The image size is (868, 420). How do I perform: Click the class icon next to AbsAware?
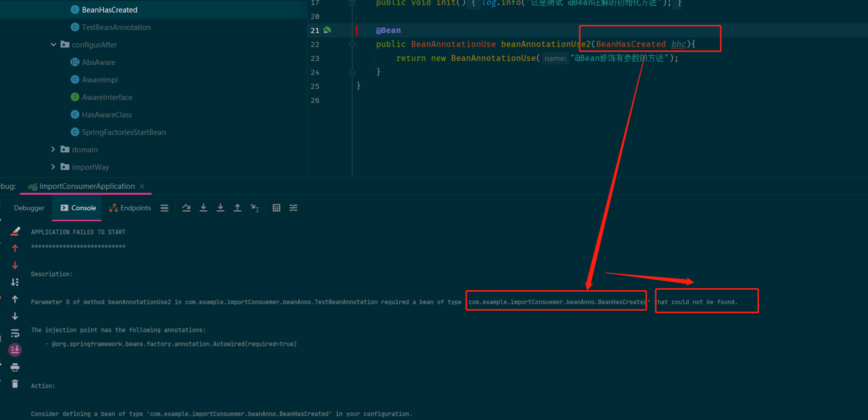coord(75,62)
